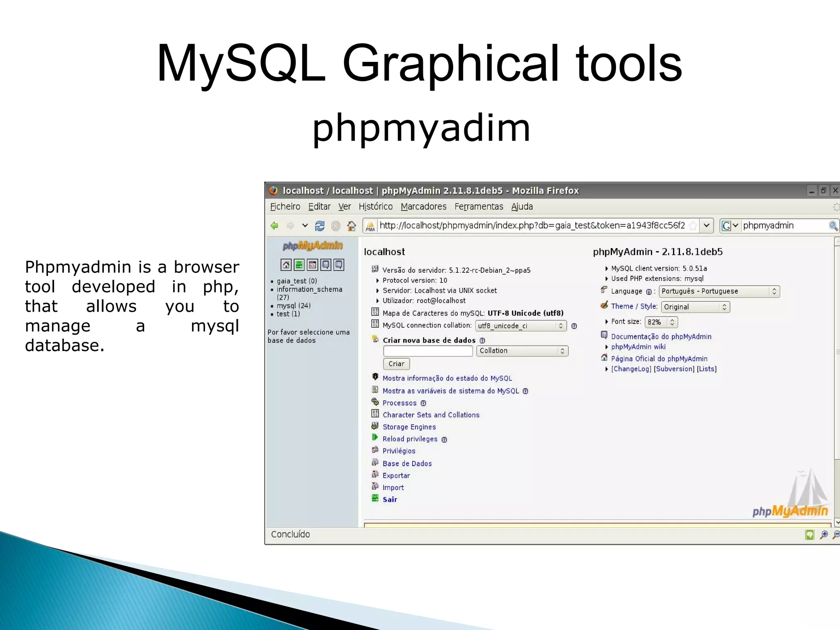Image resolution: width=840 pixels, height=630 pixels.
Task: Open the Editar menu
Action: [320, 206]
